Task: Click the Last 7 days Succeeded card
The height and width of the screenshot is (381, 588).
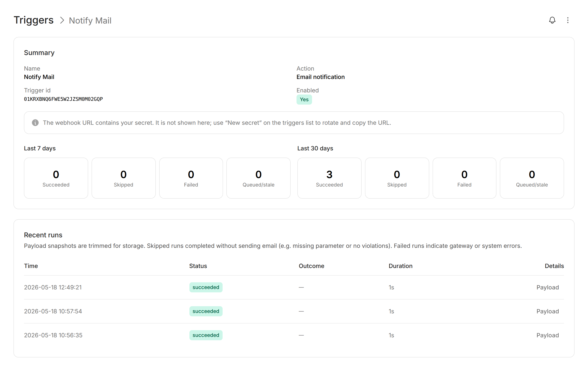Action: (x=56, y=178)
